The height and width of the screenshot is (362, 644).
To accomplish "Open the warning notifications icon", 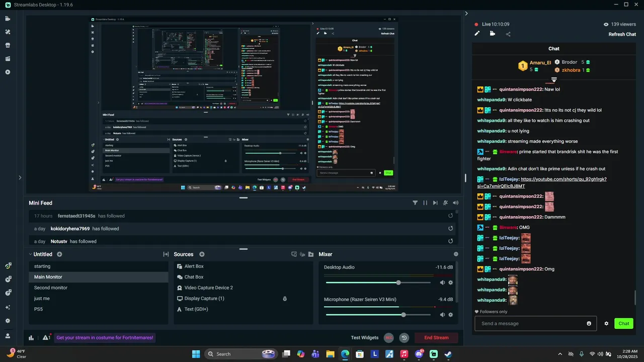I will pyautogui.click(x=46, y=337).
